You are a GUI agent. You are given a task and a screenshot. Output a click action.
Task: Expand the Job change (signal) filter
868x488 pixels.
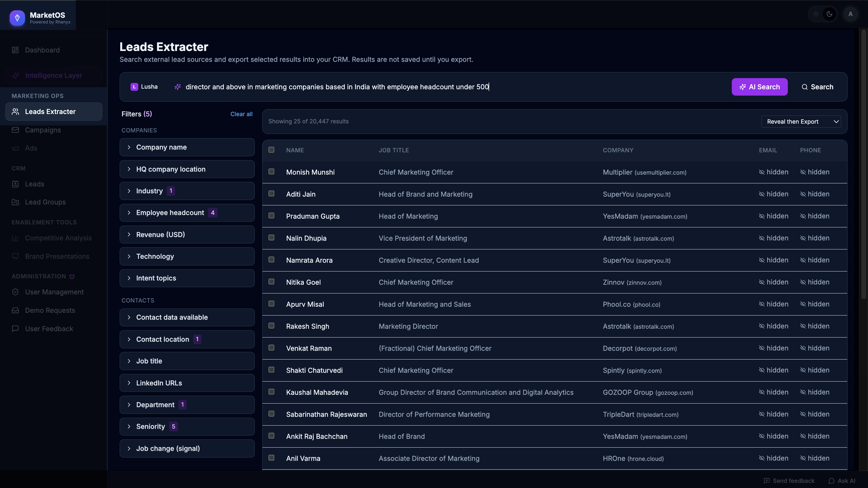coord(187,448)
